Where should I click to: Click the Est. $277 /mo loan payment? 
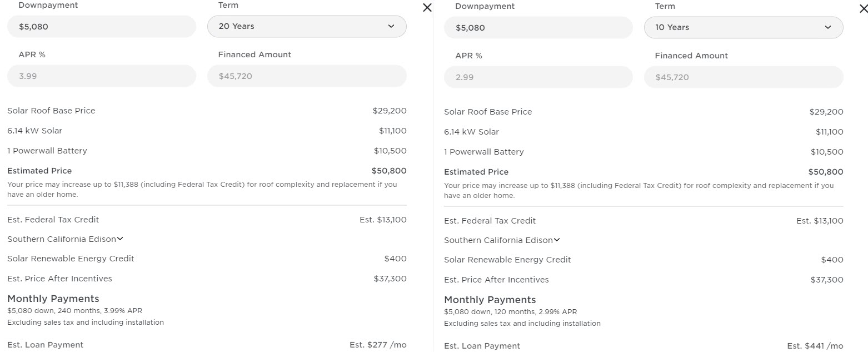pos(378,345)
